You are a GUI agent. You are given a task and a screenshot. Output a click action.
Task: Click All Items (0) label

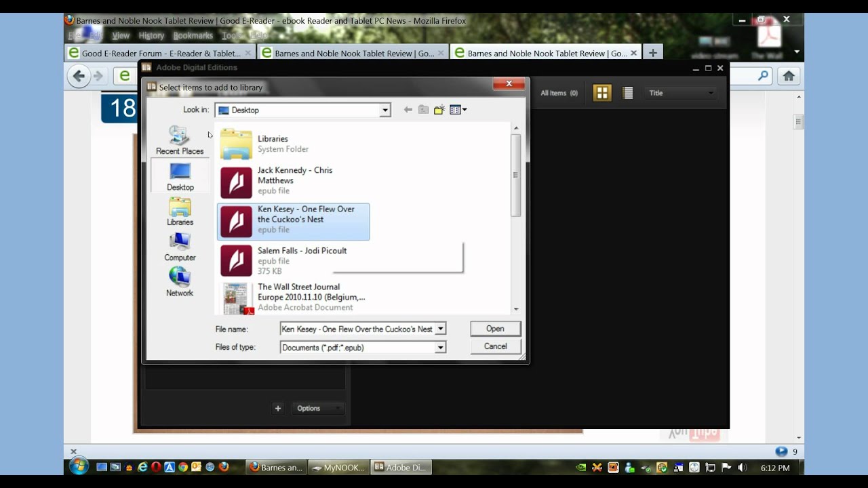point(559,93)
